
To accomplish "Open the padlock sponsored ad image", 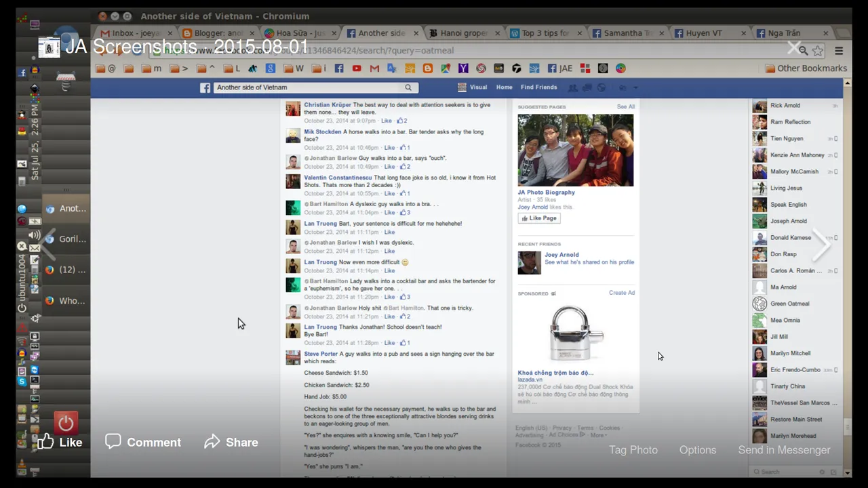I will 576,333.
